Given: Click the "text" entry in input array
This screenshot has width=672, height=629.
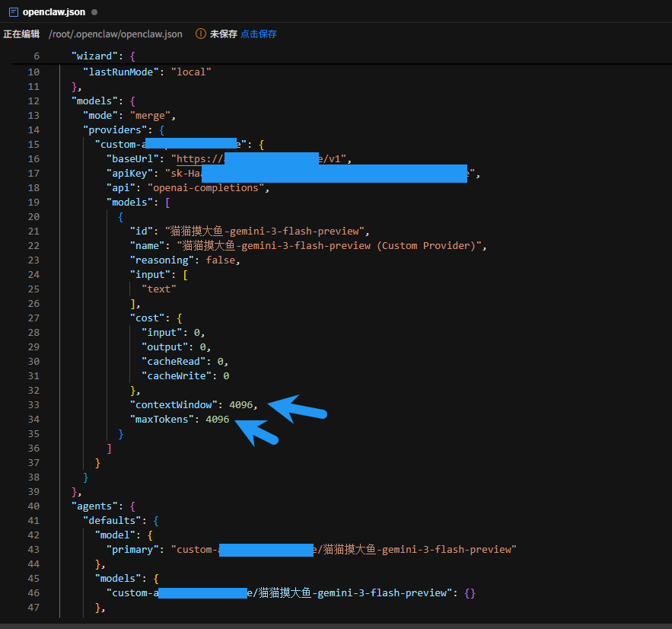Looking at the screenshot, I should point(159,289).
